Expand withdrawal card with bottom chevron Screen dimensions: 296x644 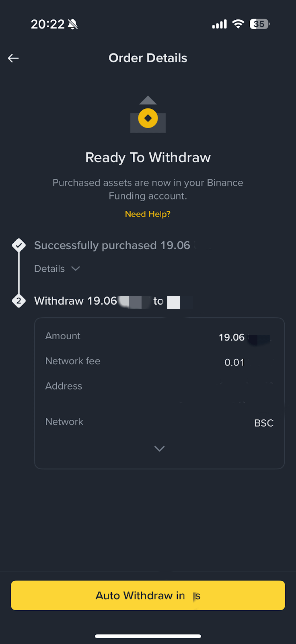pos(160,448)
